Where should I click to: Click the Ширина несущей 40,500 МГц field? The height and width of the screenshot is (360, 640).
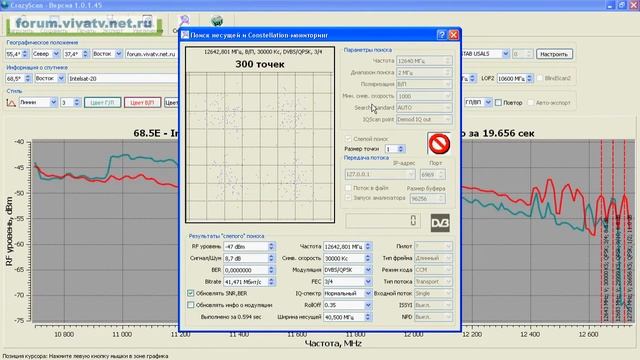click(347, 317)
